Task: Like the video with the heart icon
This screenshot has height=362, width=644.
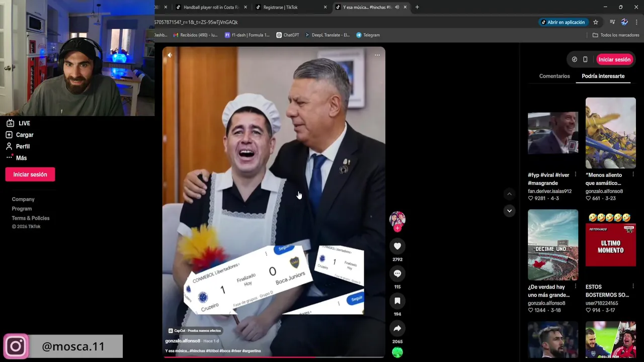Action: (397, 246)
